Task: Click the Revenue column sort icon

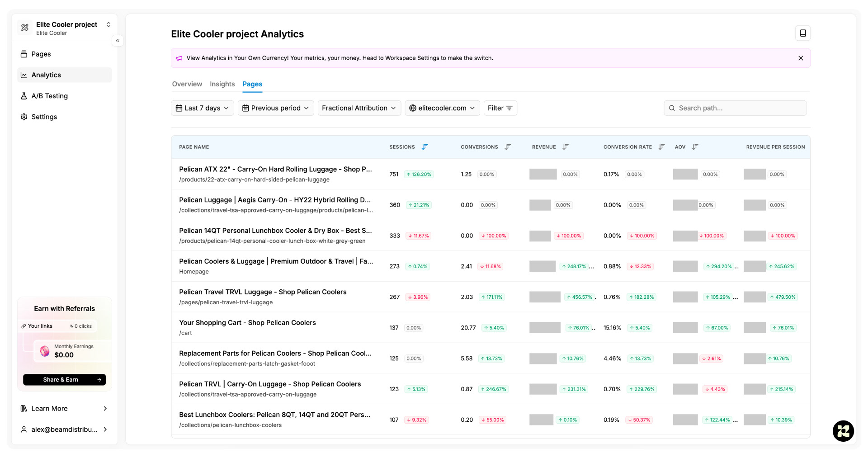Action: [565, 147]
